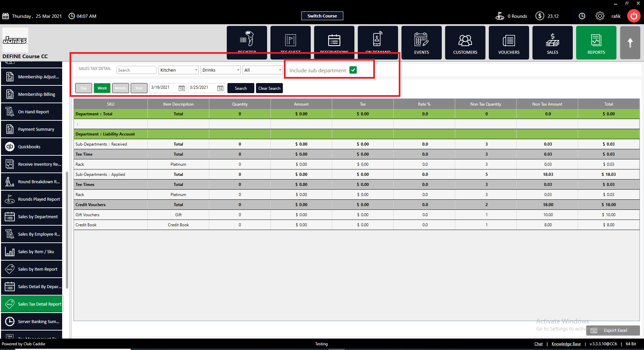Viewport: 644px width, 350px height.
Task: Click the red power logout button
Action: 634,16
